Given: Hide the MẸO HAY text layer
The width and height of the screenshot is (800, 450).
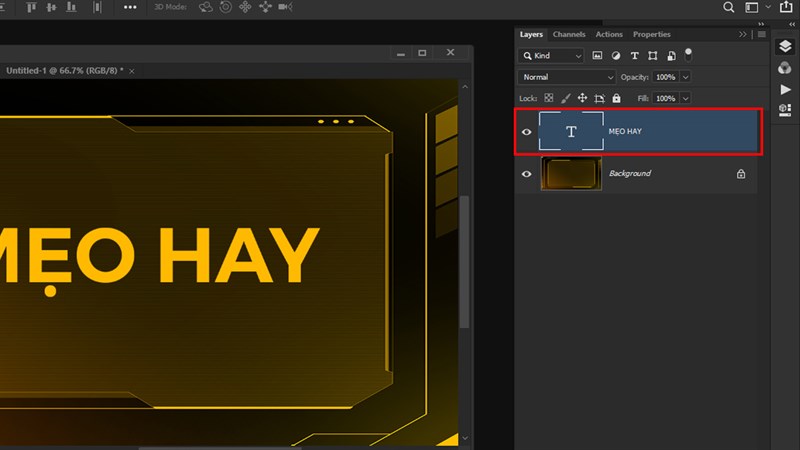Looking at the screenshot, I should point(527,132).
